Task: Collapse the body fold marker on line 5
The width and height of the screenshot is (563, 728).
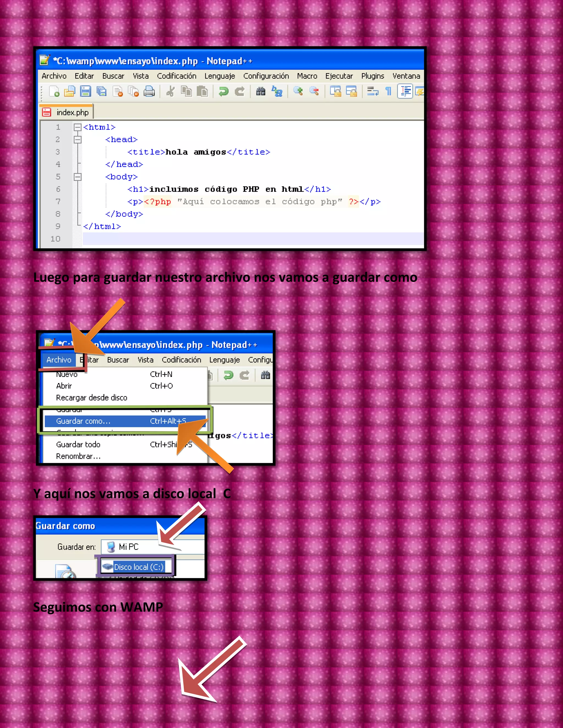Action: coord(77,177)
